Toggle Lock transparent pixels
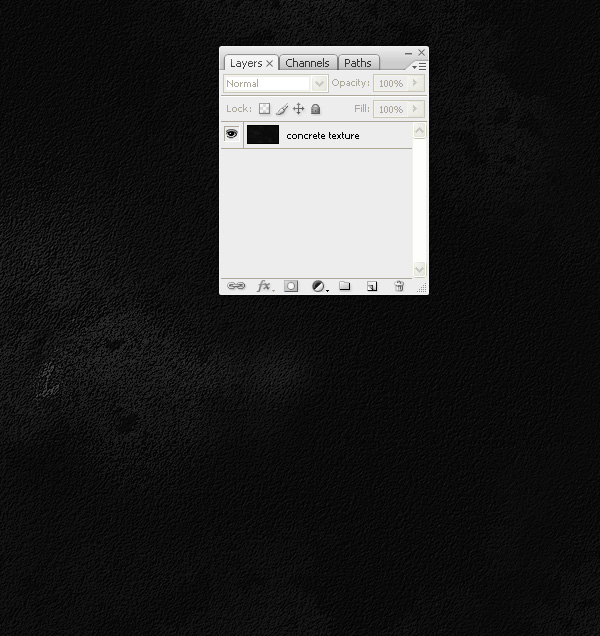 tap(265, 109)
